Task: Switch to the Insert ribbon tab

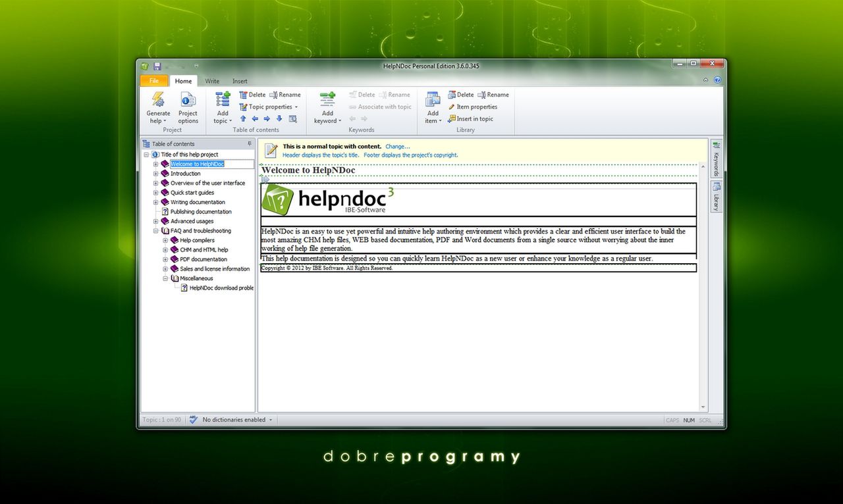Action: (240, 81)
